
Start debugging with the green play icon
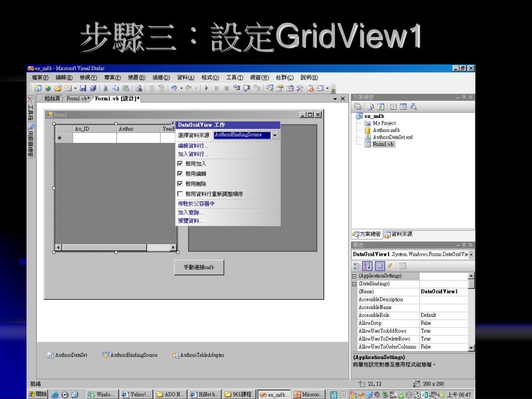pos(206,88)
